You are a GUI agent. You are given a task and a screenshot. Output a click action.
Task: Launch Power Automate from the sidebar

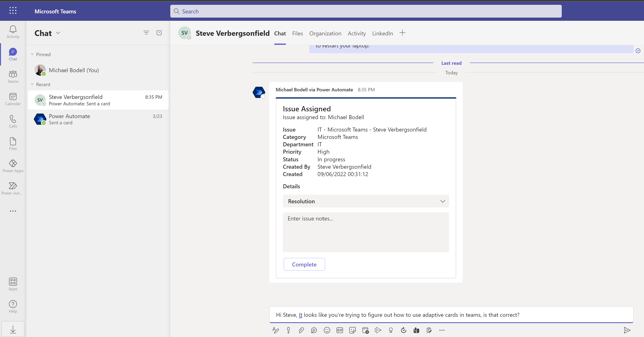[13, 188]
